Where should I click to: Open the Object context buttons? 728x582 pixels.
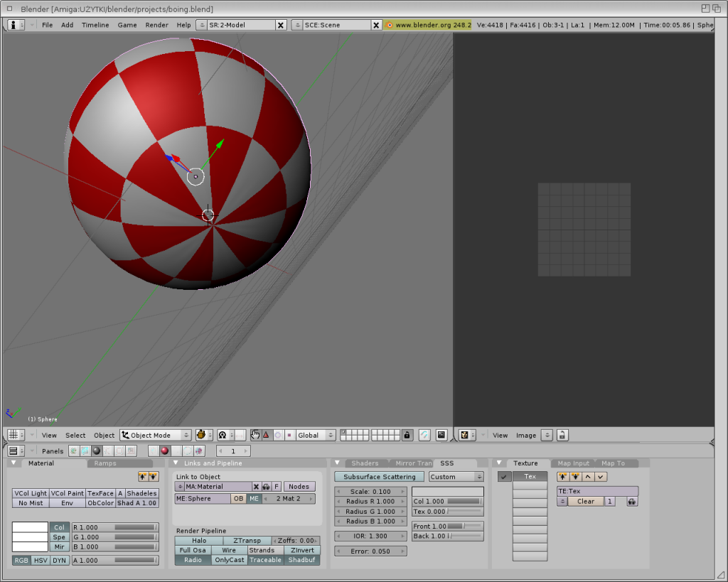(108, 451)
